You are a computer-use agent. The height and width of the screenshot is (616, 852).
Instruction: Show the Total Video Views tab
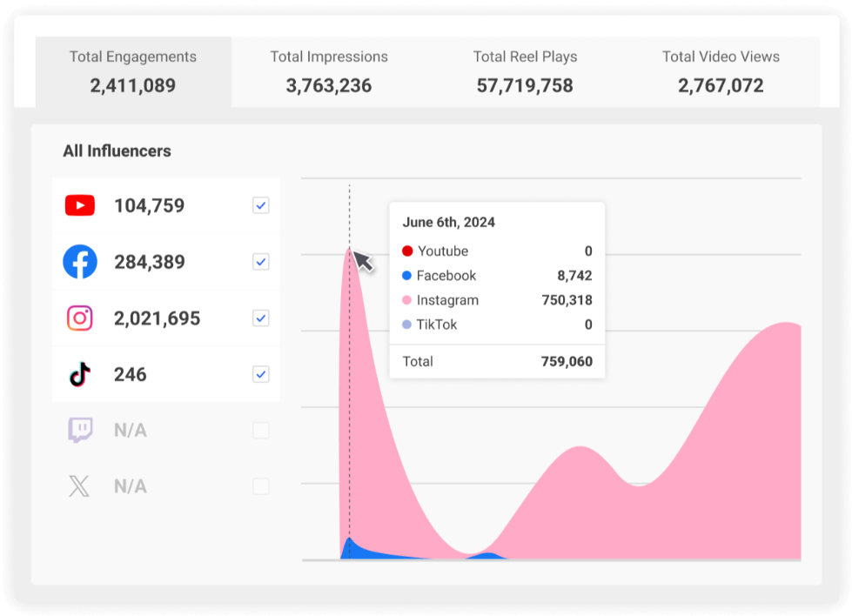(x=721, y=71)
